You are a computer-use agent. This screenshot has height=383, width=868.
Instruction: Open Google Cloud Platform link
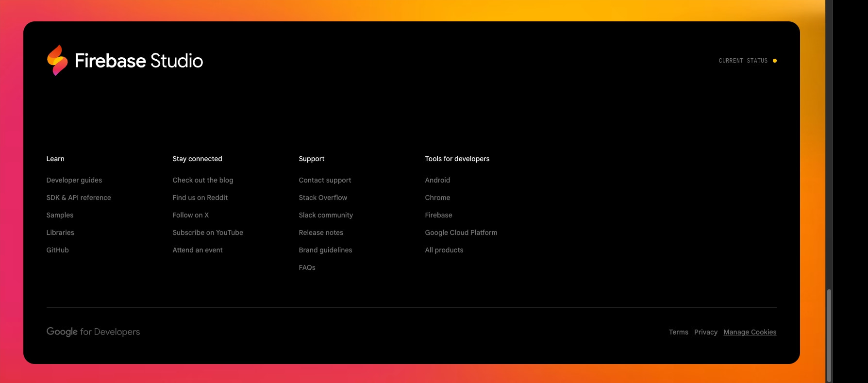pos(461,233)
